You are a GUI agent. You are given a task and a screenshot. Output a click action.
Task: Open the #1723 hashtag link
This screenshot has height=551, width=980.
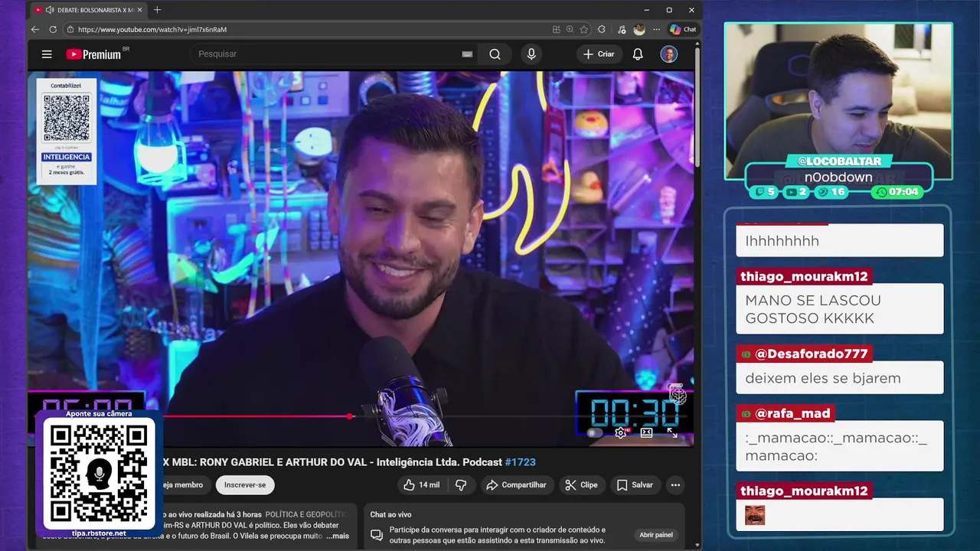point(520,462)
